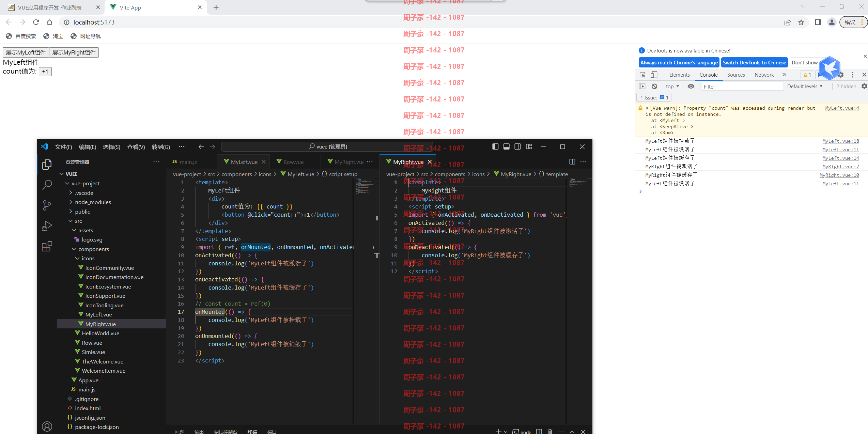Image resolution: width=868 pixels, height=434 pixels.
Task: Expand the Vue warn message arrow
Action: click(647, 108)
